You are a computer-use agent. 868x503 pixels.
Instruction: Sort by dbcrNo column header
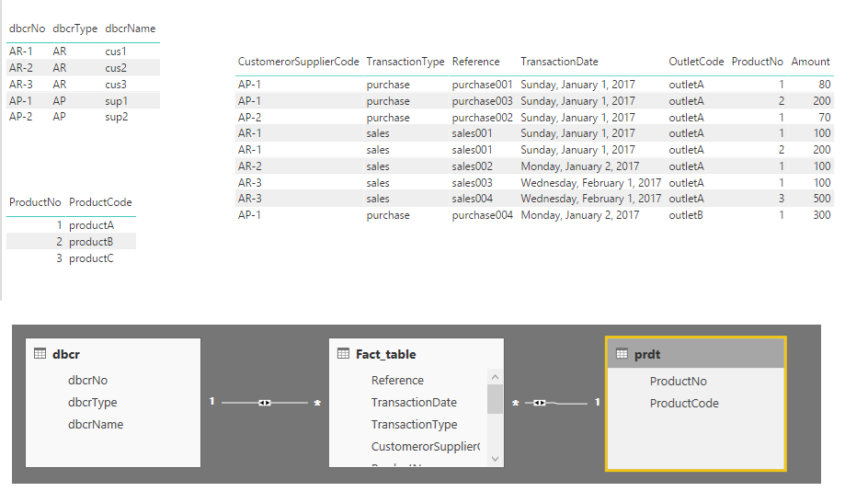pos(28,29)
